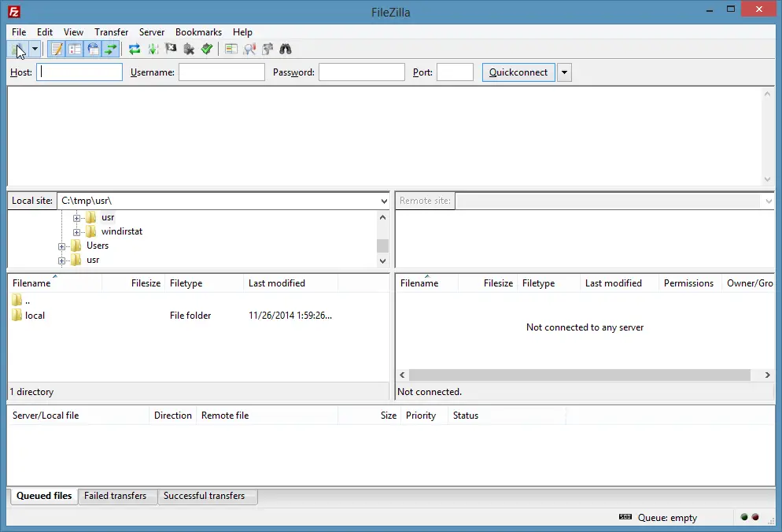Expand the windirstat folder node
Screen dimensions: 782x532
point(76,232)
